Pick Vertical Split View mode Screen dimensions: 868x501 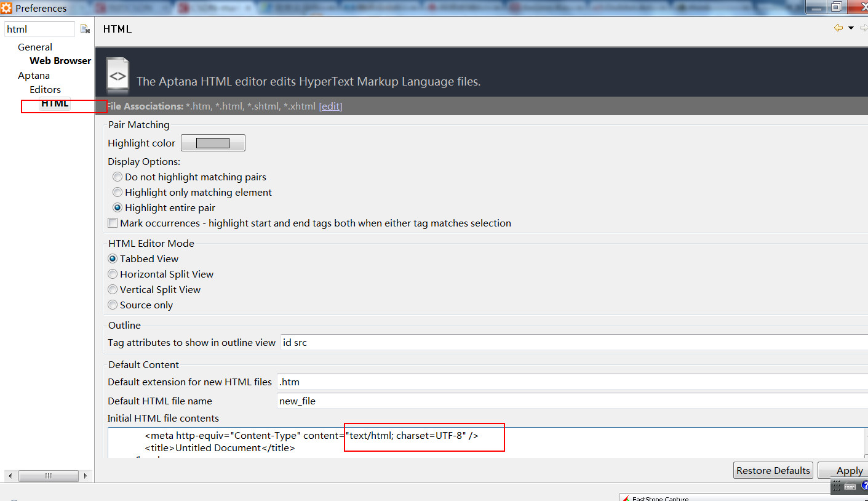(113, 289)
